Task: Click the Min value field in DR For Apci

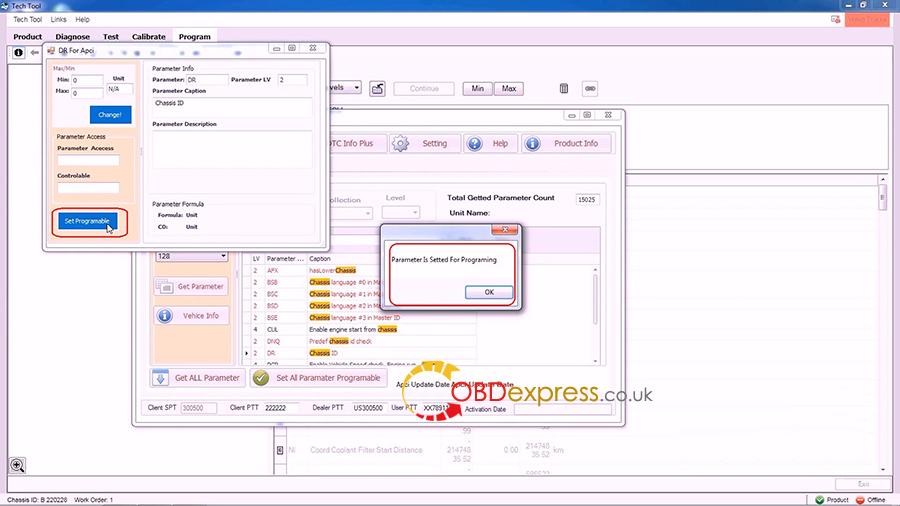Action: pos(87,80)
